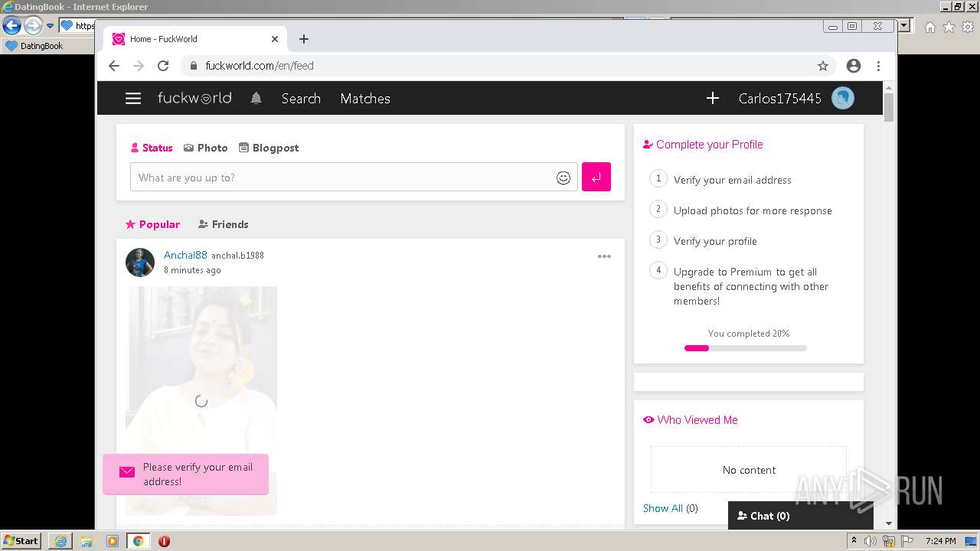Click Upload photos for more response

(x=753, y=210)
